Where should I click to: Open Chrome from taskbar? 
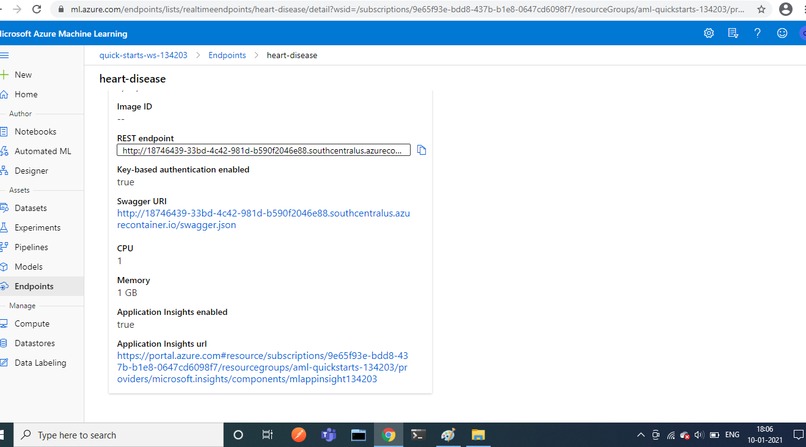[389, 435]
